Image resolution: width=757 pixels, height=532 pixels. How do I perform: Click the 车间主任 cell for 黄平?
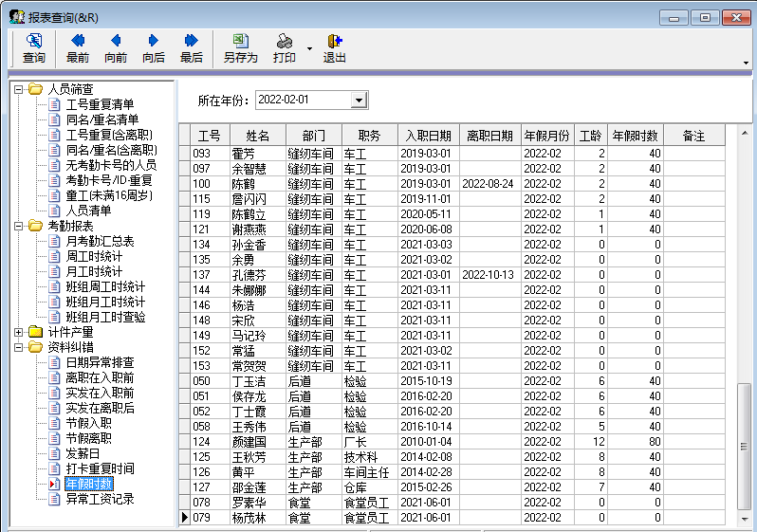pos(370,472)
